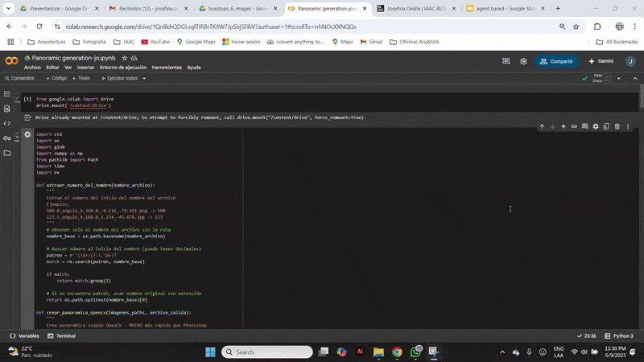Open the Archivo menu
Image resolution: width=644 pixels, height=362 pixels.
coord(32,68)
